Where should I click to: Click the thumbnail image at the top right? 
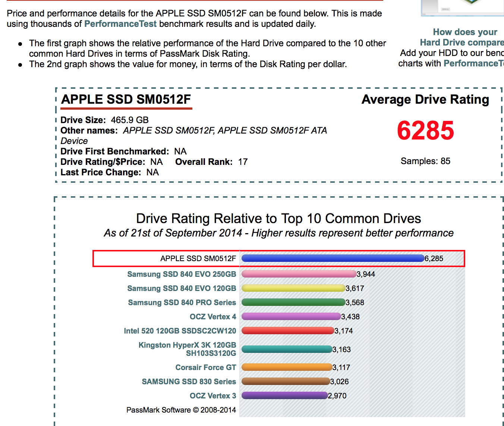462,7
